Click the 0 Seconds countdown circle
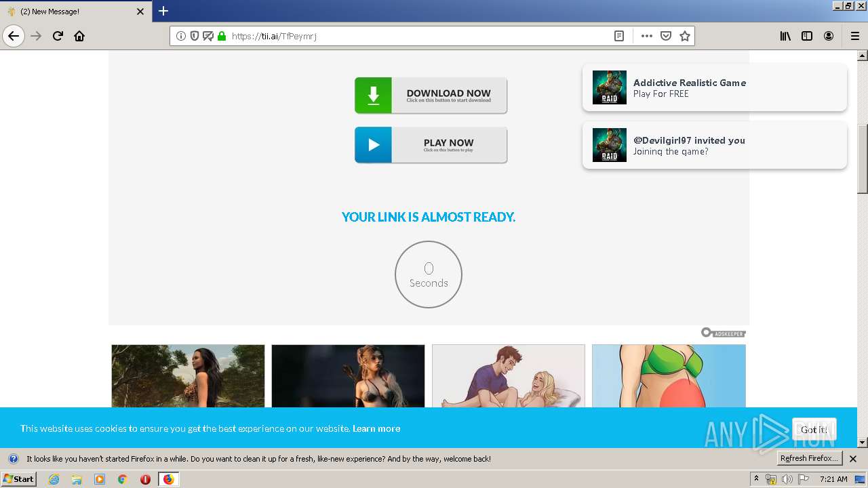 pyautogui.click(x=429, y=274)
